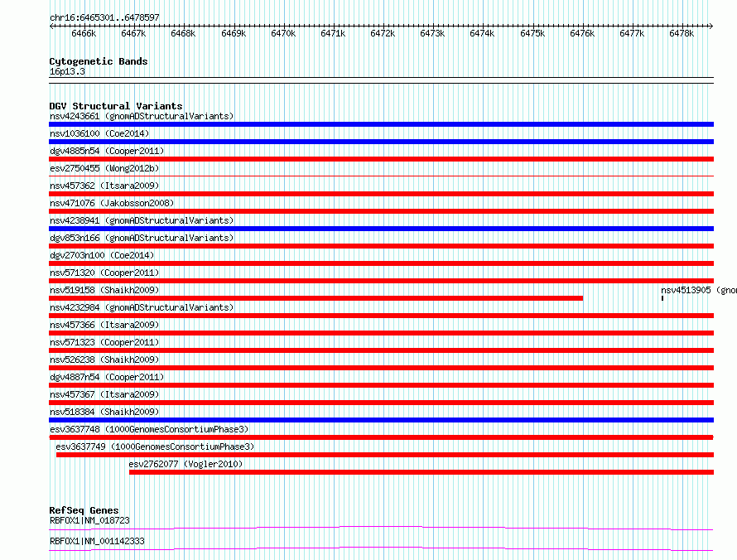Select the blue bar under nsv1036100

pos(381,142)
